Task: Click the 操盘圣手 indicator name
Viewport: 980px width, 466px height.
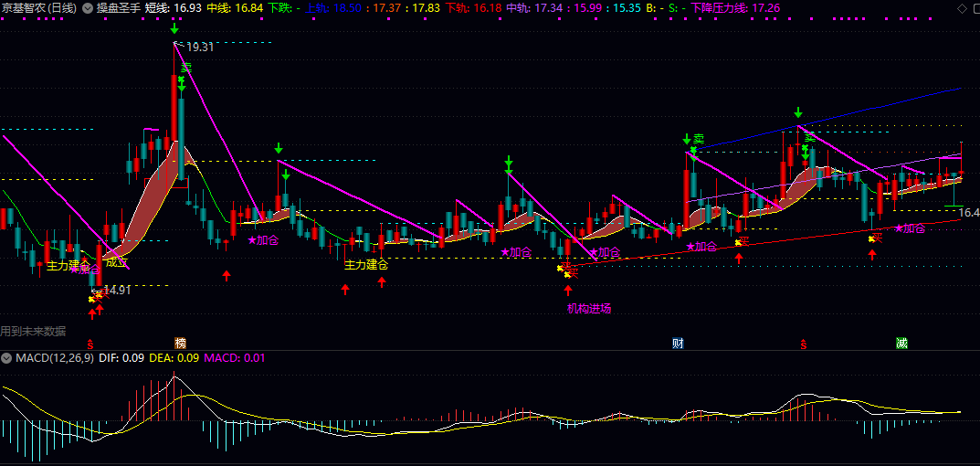Action: click(119, 8)
